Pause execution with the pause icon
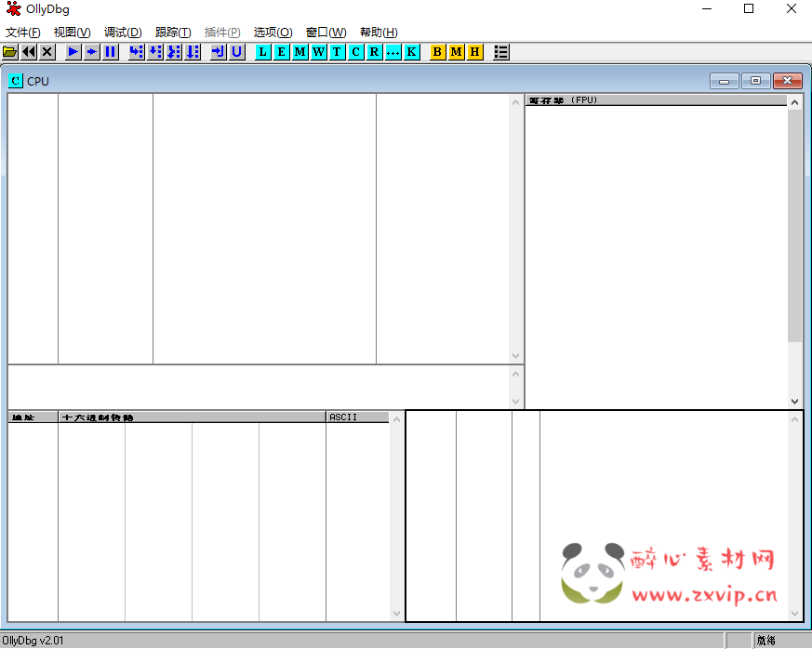 [111, 52]
